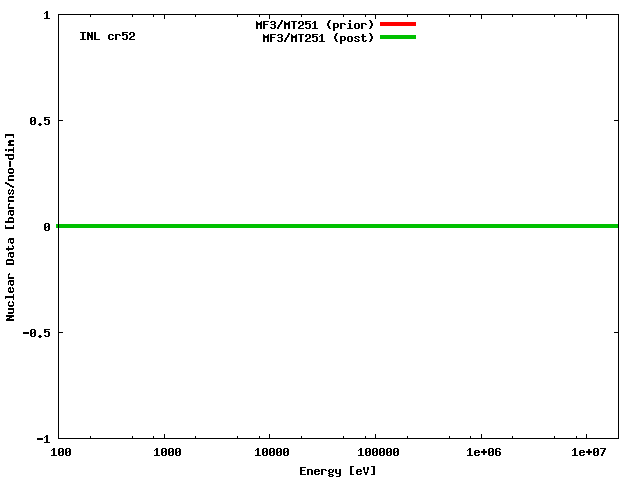This screenshot has height=480, width=640.
Task: Click the -0.5 y-axis tick label
Action: click(38, 332)
